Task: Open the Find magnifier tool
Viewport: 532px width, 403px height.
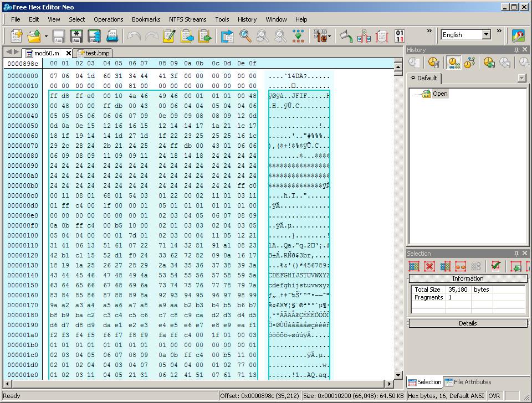Action: tap(245, 35)
